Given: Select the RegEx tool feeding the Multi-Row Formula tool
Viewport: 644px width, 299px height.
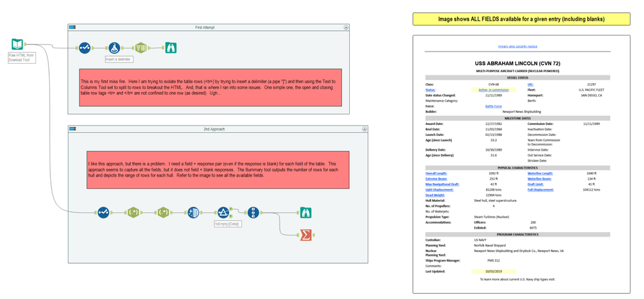Looking at the screenshot, I should (163, 213).
